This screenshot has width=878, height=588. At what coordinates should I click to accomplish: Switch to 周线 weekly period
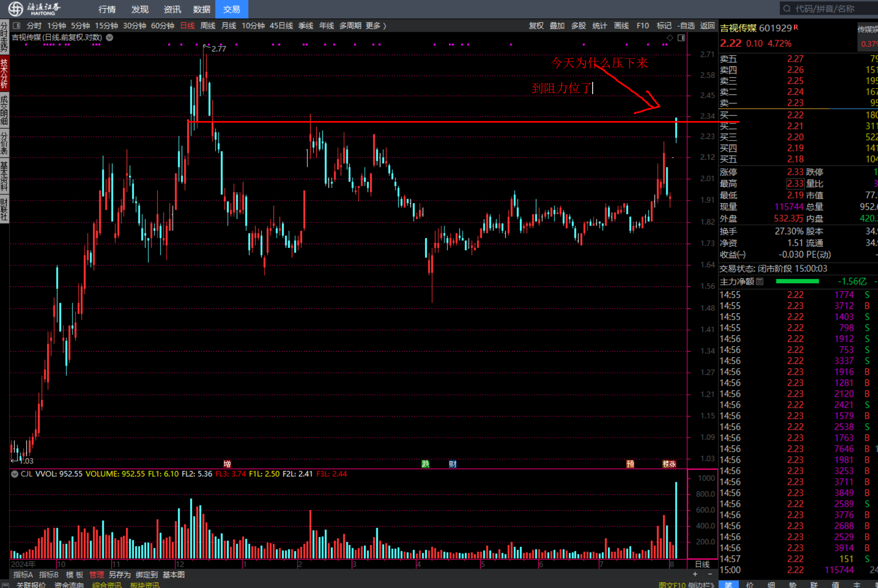pyautogui.click(x=208, y=26)
